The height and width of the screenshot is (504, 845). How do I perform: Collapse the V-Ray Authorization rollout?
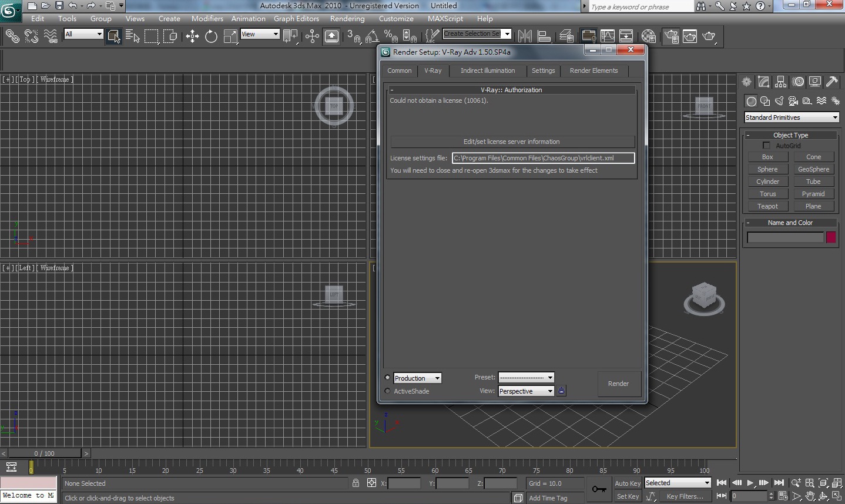(x=391, y=90)
